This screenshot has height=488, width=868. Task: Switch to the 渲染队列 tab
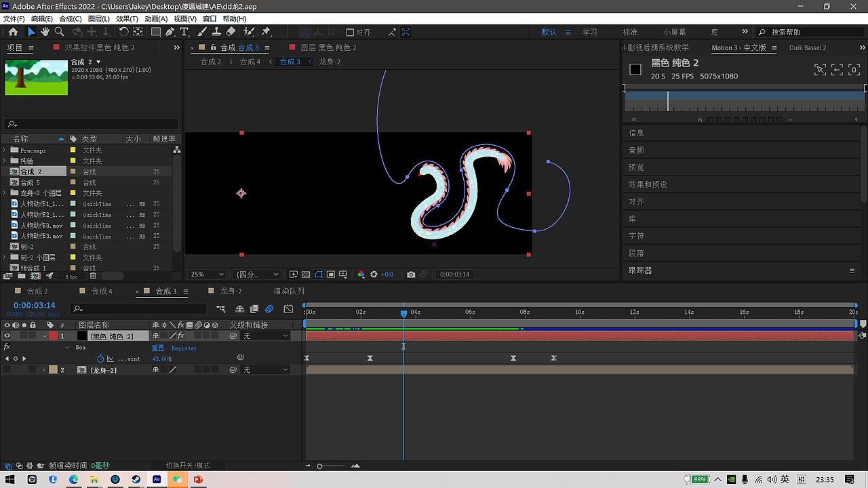[x=289, y=291]
